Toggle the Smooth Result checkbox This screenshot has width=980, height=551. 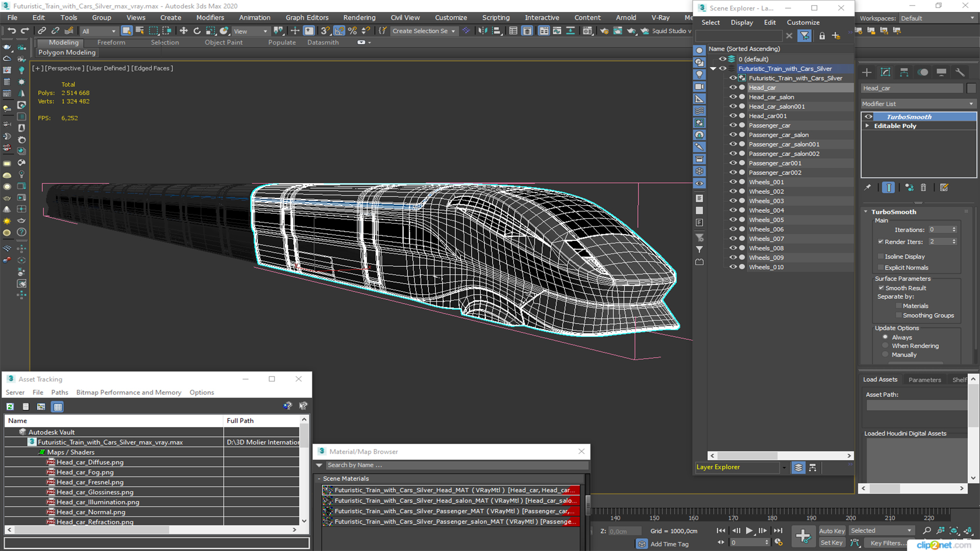coord(881,288)
